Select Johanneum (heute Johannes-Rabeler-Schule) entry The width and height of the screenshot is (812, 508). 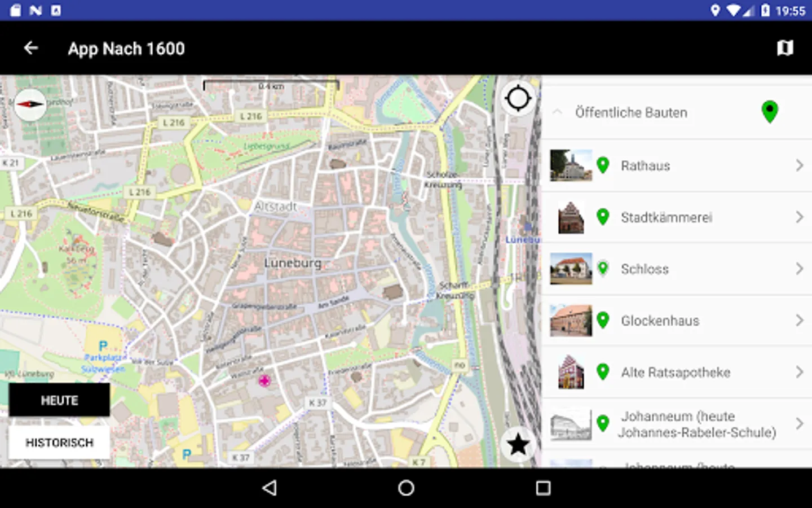(677, 424)
